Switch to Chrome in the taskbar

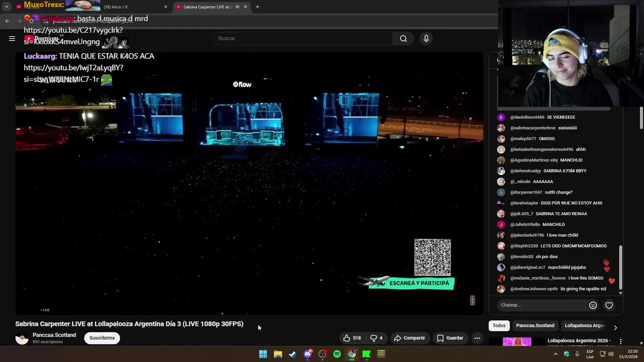click(x=352, y=354)
